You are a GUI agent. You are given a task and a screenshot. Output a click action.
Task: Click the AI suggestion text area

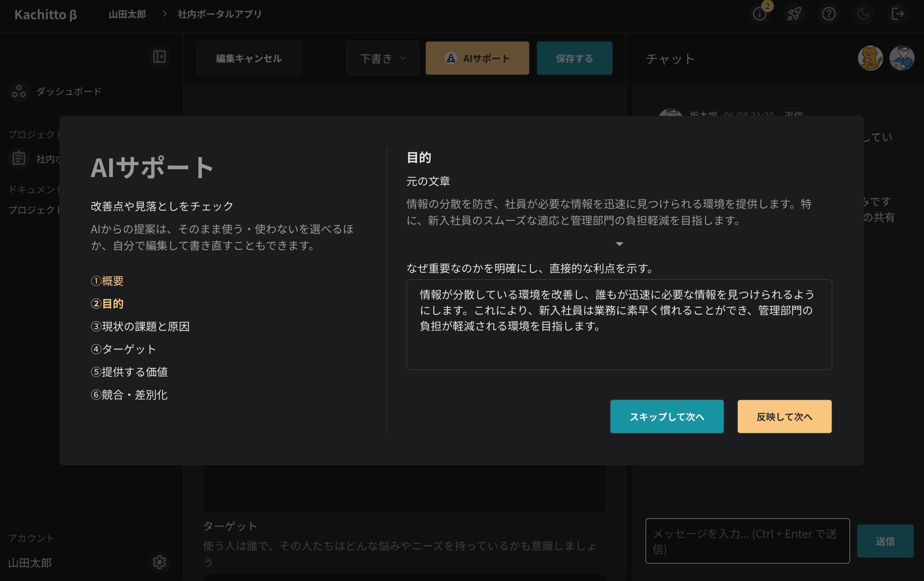tap(619, 324)
